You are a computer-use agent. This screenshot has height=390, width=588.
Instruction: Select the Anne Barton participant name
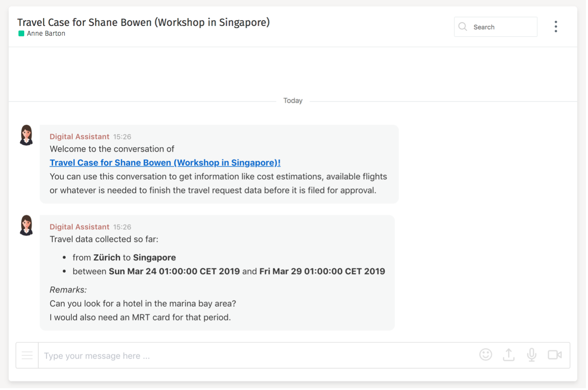tap(46, 34)
